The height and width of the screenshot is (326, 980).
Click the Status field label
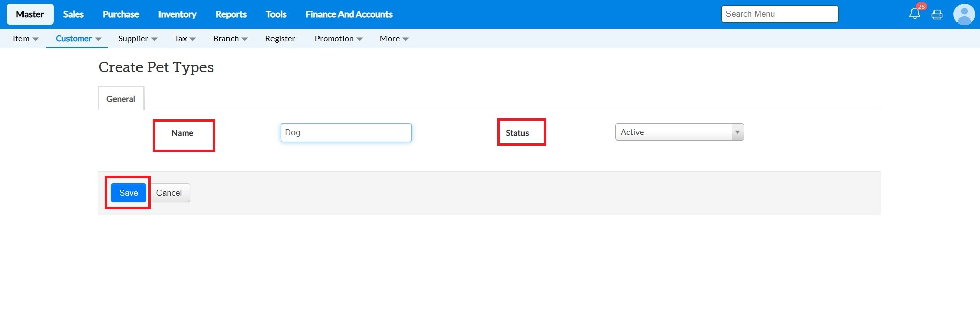click(517, 133)
